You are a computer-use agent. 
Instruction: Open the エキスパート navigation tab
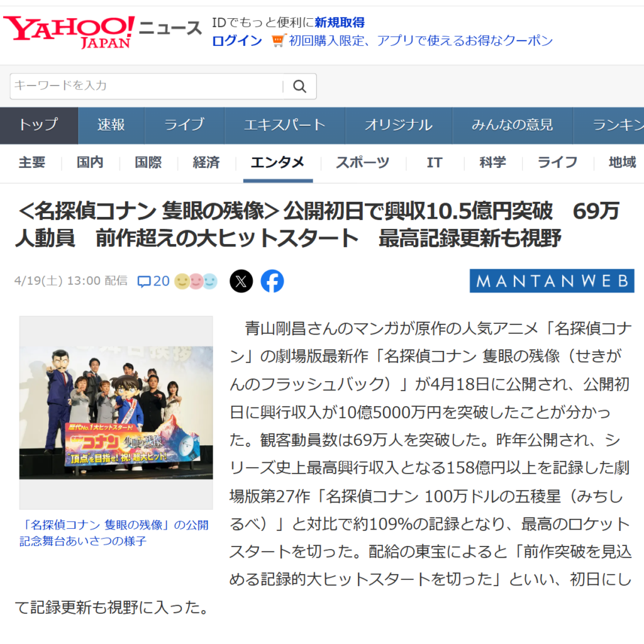(285, 125)
